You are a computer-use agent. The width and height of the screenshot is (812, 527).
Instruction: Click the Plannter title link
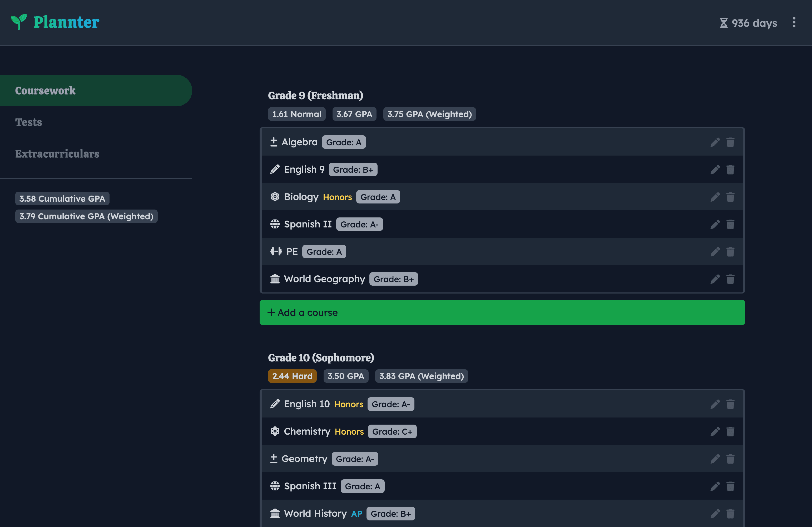[66, 22]
